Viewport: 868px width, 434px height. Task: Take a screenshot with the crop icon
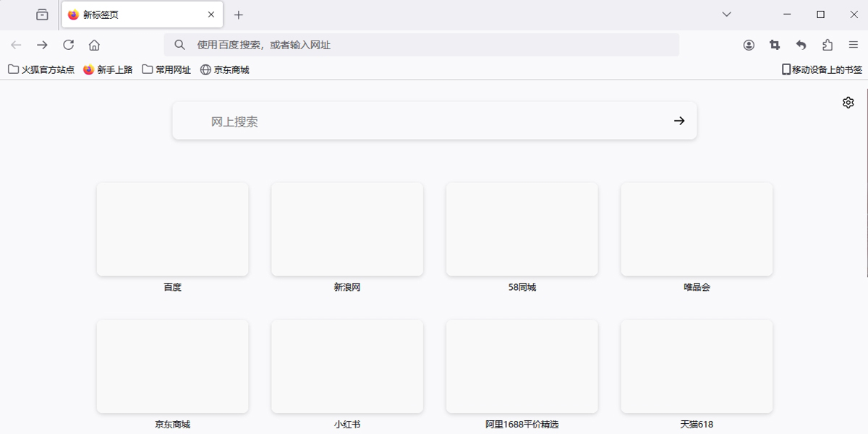tap(775, 45)
